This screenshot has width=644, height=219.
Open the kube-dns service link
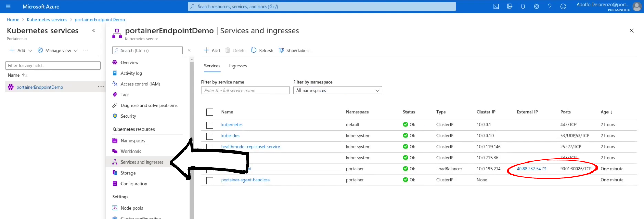point(230,136)
